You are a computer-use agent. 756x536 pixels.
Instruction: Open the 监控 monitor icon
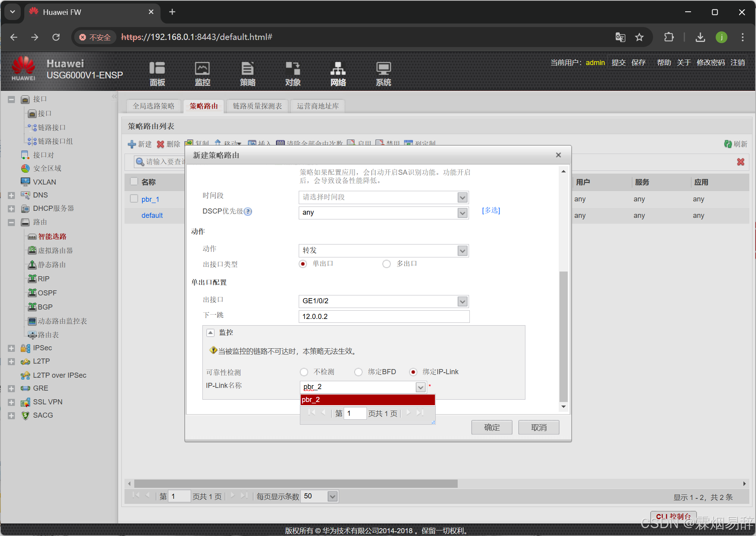(x=202, y=69)
